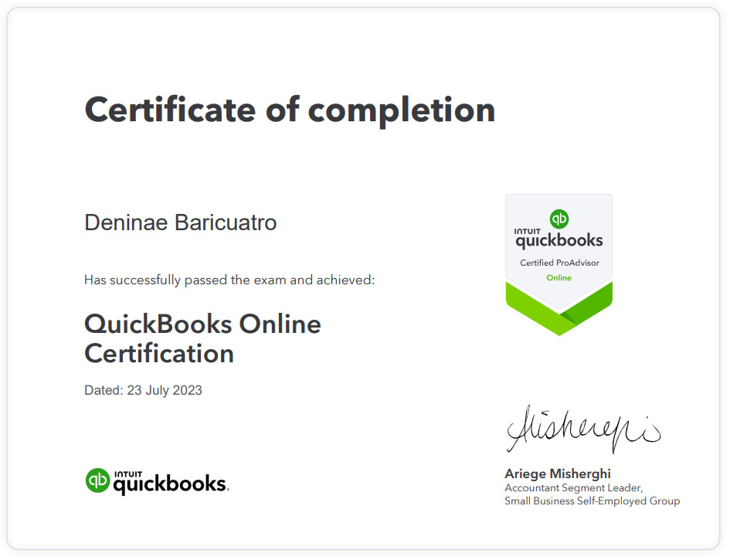The image size is (730, 560).
Task: Select the Accountant Segment Leader subtitle
Action: [572, 487]
